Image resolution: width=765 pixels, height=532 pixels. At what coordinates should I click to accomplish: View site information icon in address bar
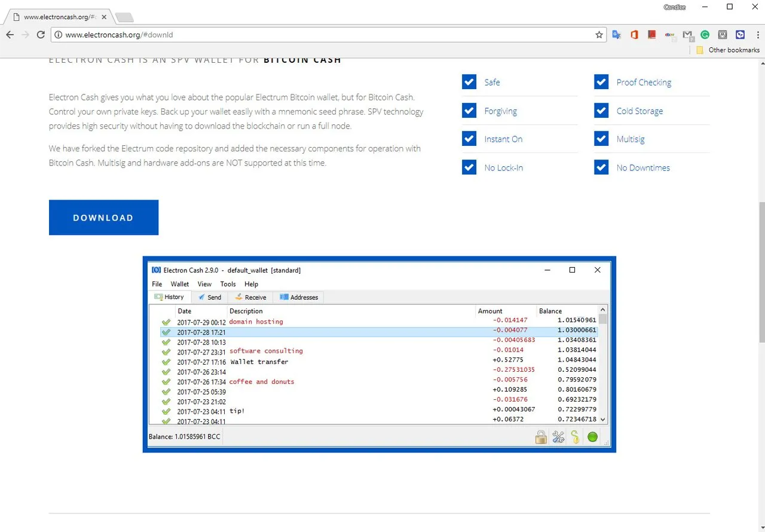point(59,35)
